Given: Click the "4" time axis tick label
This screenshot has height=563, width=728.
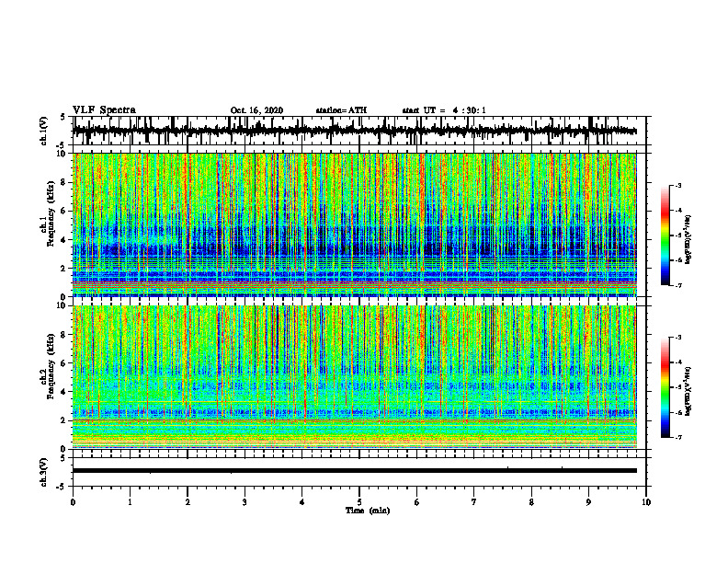Looking at the screenshot, I should point(302,502).
